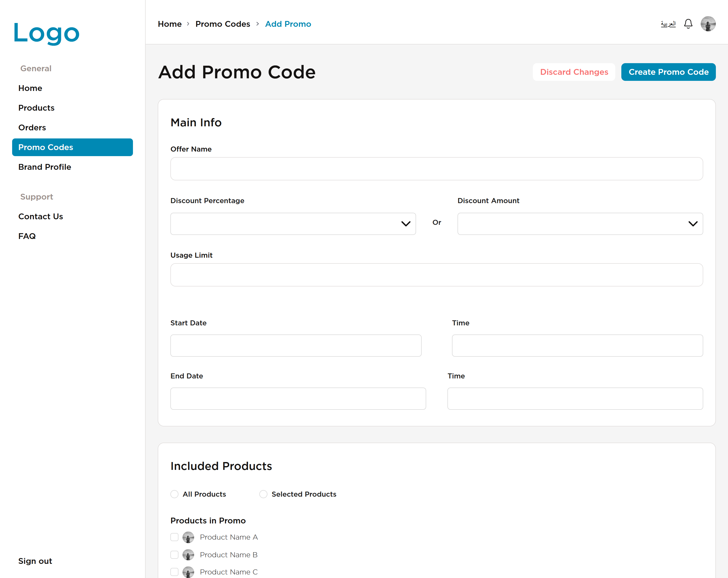Check the Product Name A checkbox
Screen dimensions: 728x578
[174, 537]
